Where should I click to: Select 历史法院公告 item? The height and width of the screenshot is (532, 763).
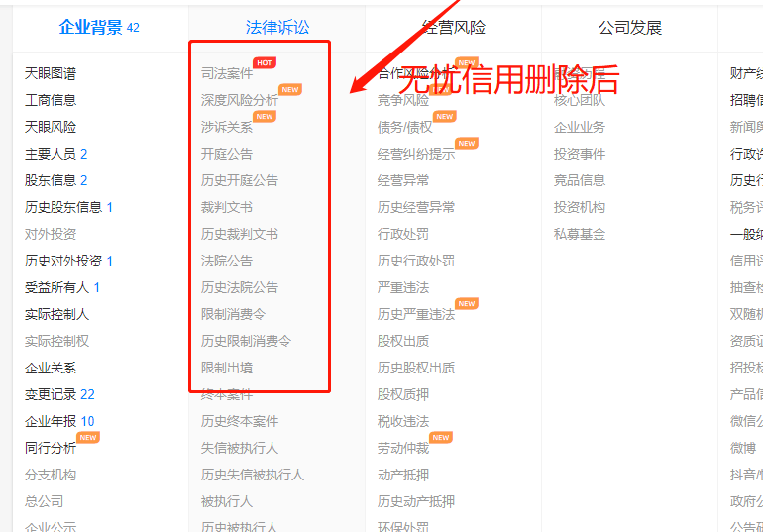click(x=240, y=288)
